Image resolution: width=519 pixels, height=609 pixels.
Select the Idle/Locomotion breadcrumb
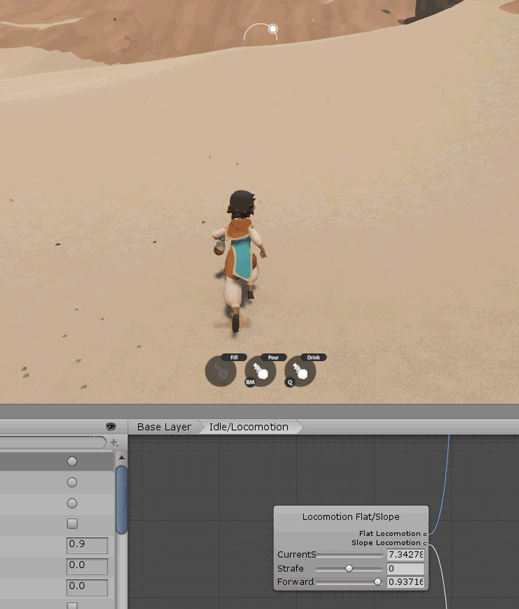coord(249,427)
